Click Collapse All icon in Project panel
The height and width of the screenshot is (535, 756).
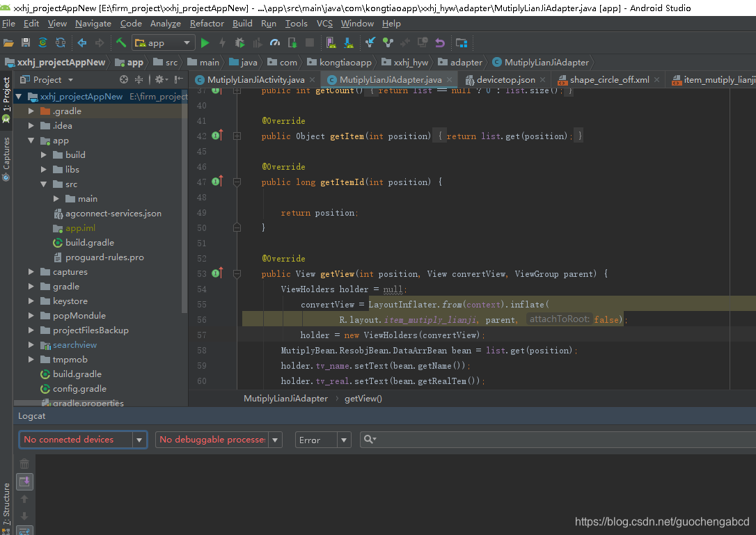click(x=139, y=79)
